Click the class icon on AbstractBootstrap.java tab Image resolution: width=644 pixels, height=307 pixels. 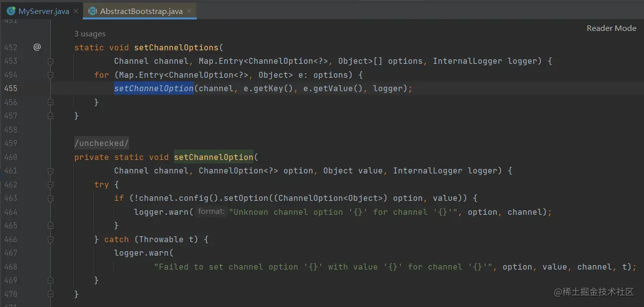tap(92, 11)
